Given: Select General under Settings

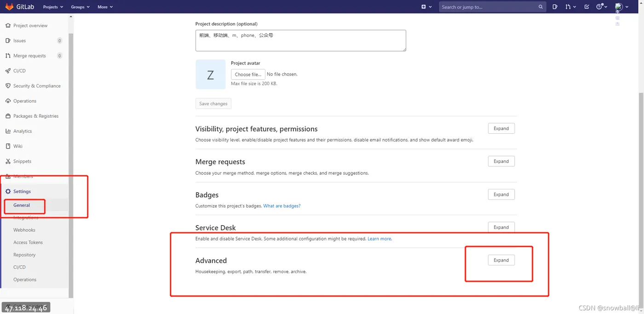Looking at the screenshot, I should (22, 205).
